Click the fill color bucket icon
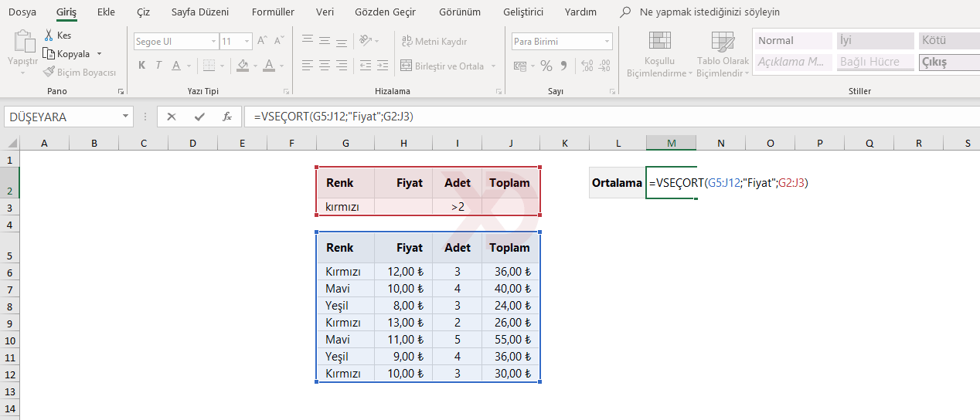 [243, 66]
